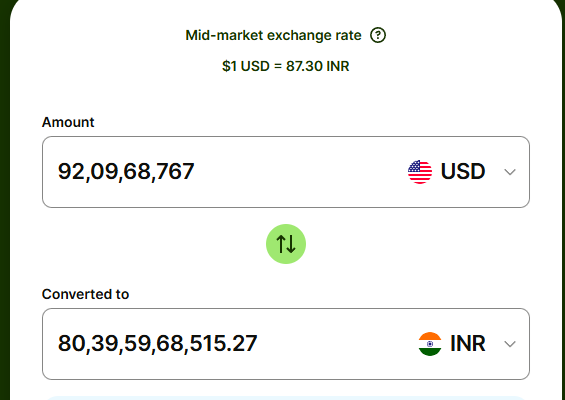The image size is (565, 400).
Task: Click the India flag icon
Action: [x=430, y=344]
